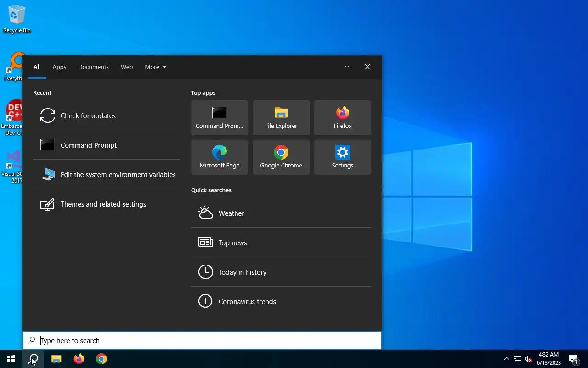Open the search panel options ellipsis menu

pyautogui.click(x=348, y=67)
